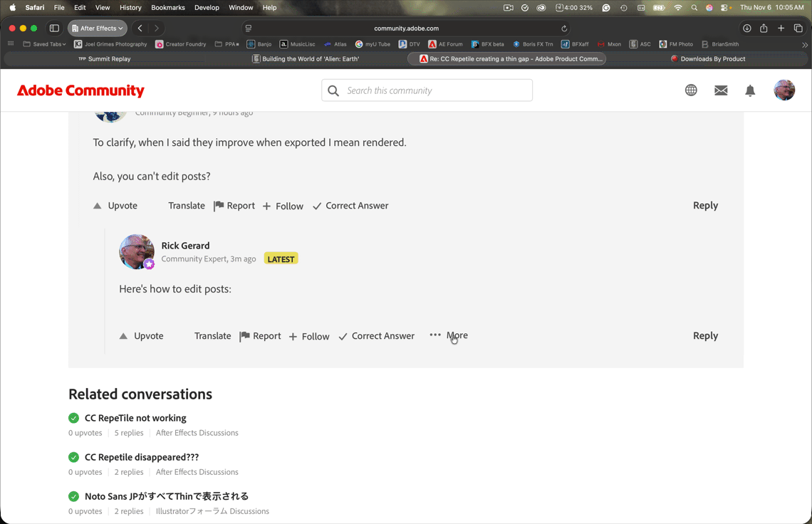Open the PPA bookmarks folder
This screenshot has height=524, width=812.
click(227, 44)
